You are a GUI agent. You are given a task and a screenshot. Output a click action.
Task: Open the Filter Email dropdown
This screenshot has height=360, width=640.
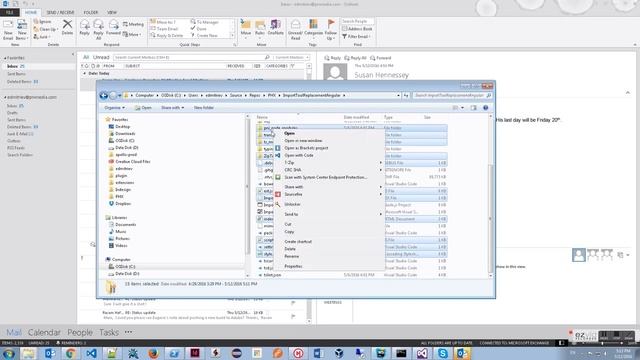tap(357, 37)
